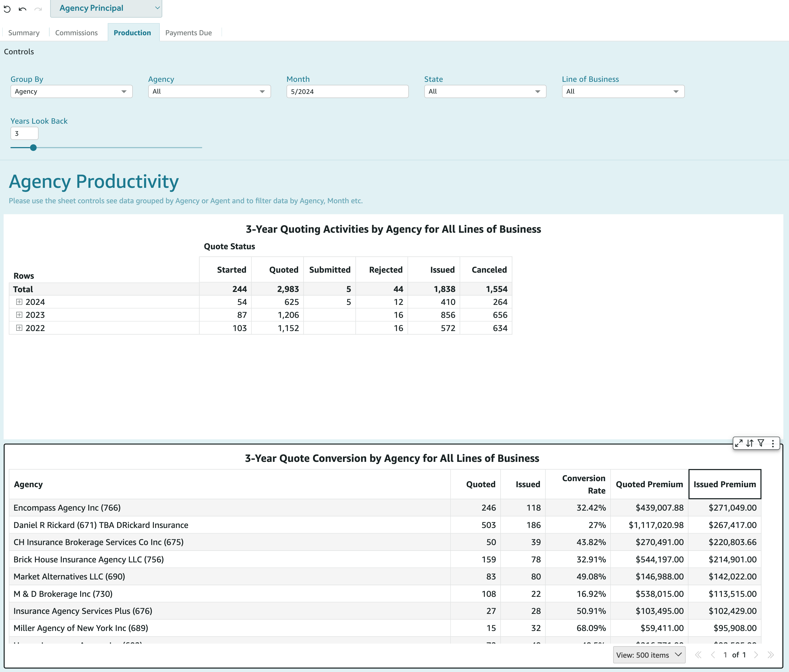This screenshot has width=789, height=672.
Task: Click the redo arrow icon
Action: click(38, 9)
